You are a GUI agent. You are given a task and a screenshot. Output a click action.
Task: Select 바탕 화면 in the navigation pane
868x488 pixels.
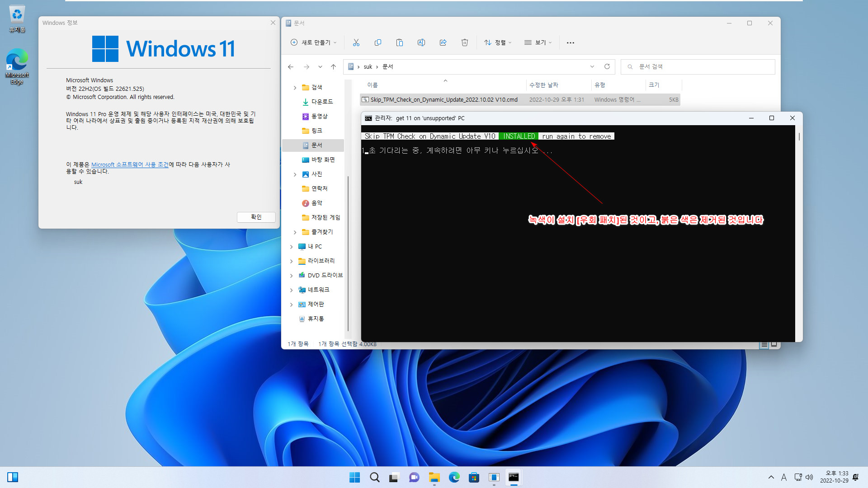pos(318,160)
